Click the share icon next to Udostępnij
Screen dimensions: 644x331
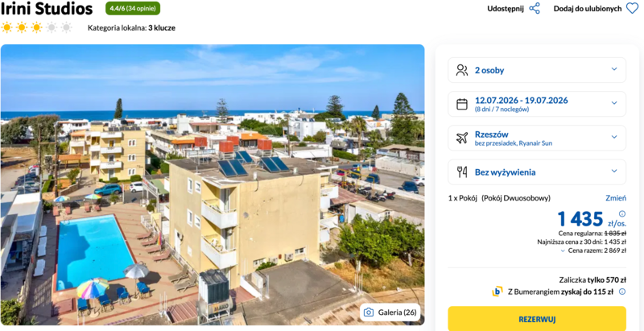(535, 9)
